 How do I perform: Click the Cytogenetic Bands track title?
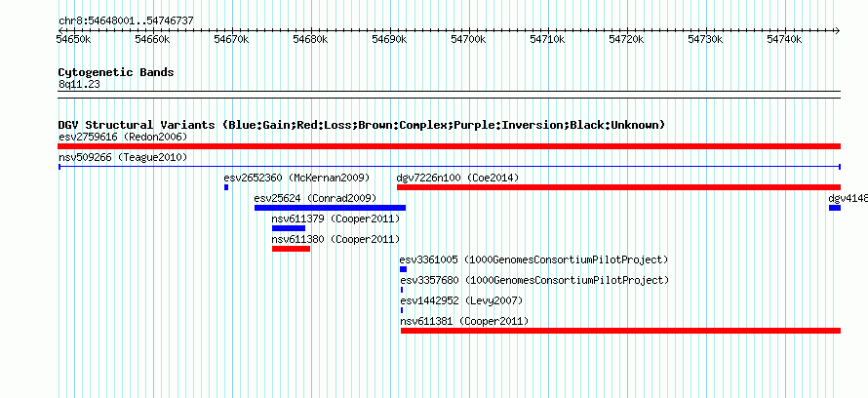(116, 72)
